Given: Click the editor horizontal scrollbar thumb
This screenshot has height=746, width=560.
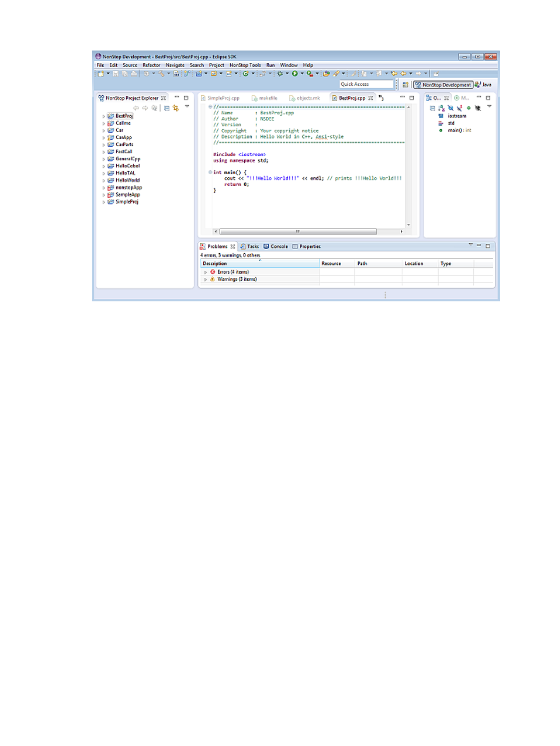Looking at the screenshot, I should coord(298,231).
